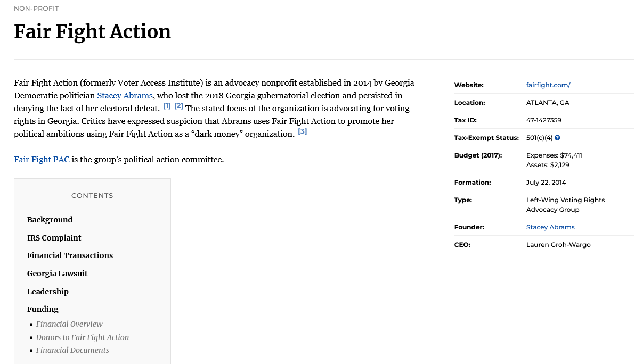Follow the Stacey Abrams link in intro paragraph
This screenshot has height=364, width=643.
pos(125,96)
